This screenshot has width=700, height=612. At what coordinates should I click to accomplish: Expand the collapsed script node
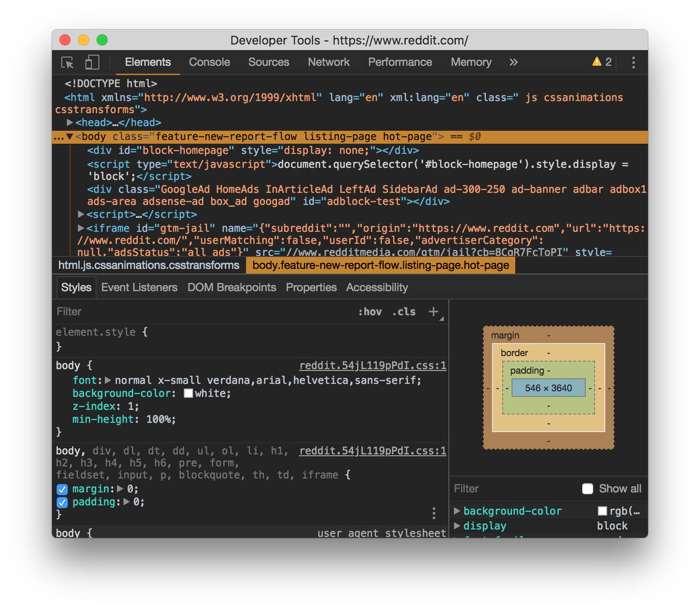[x=82, y=214]
